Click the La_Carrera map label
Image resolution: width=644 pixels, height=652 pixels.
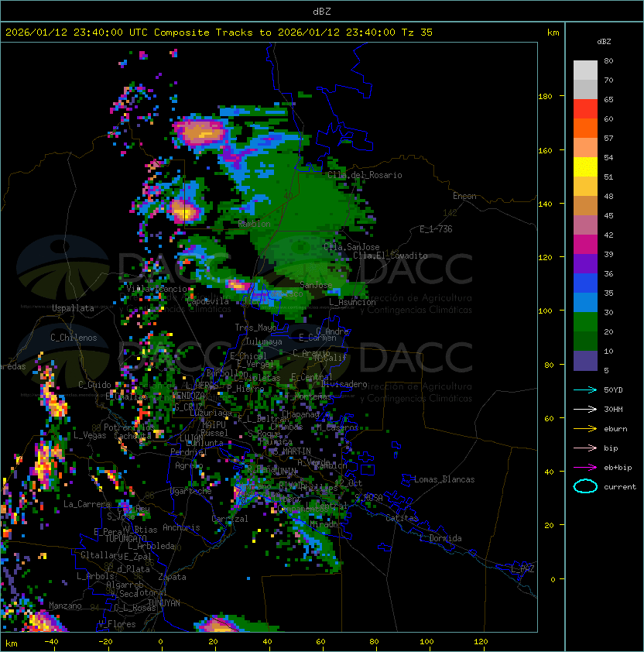(87, 504)
